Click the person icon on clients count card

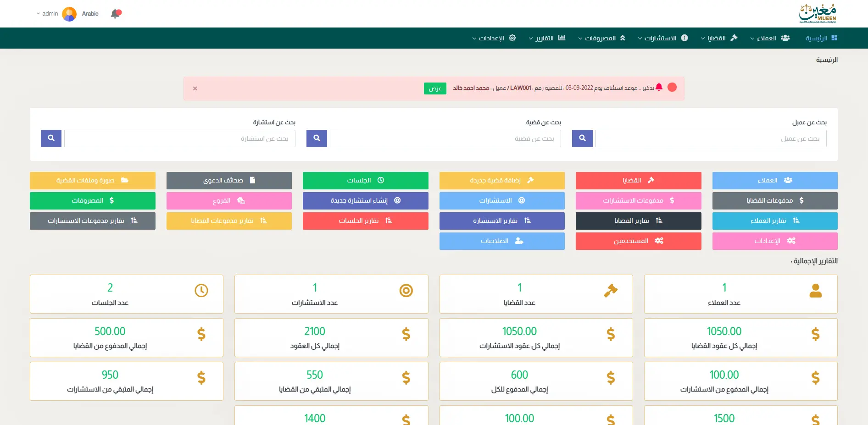click(x=815, y=291)
